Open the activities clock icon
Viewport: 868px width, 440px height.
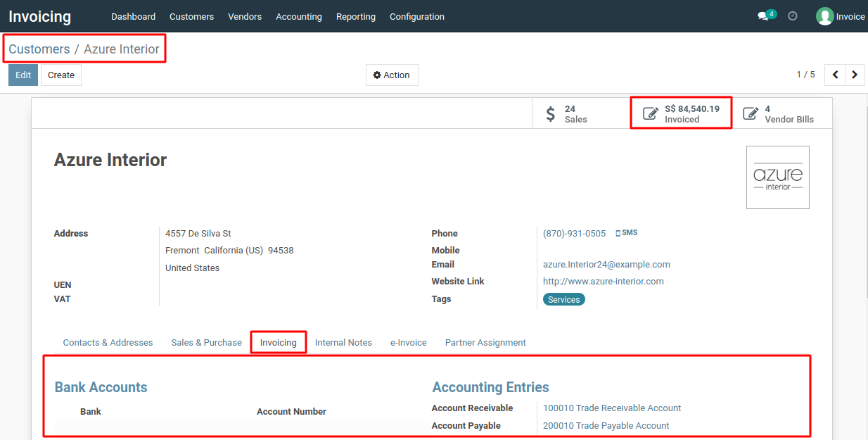[793, 16]
